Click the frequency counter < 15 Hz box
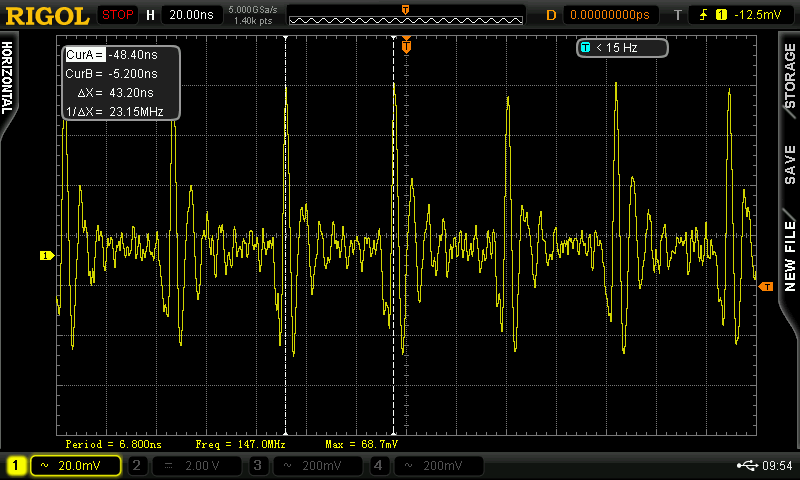 (x=622, y=48)
